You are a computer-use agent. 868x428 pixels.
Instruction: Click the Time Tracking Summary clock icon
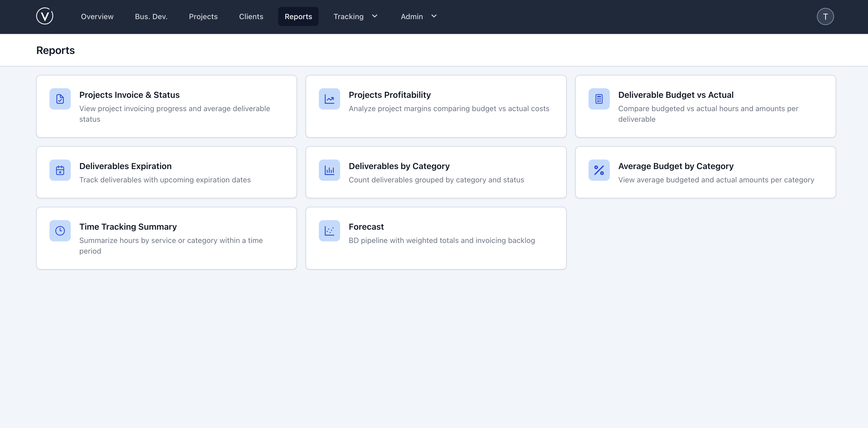[60, 231]
